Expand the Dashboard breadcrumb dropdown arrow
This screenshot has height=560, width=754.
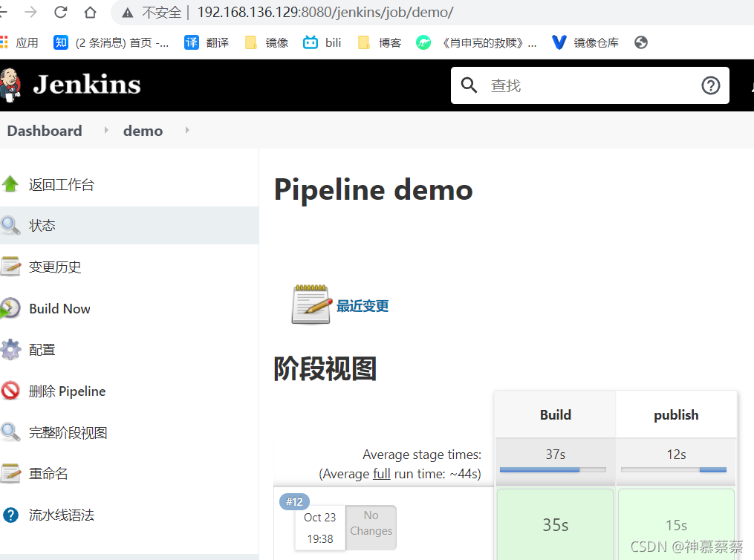[x=106, y=130]
